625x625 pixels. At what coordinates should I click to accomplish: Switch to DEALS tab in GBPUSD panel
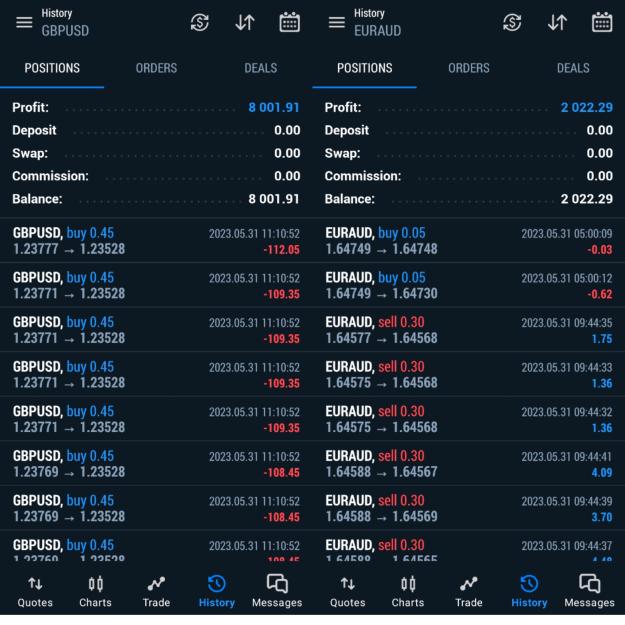261,68
